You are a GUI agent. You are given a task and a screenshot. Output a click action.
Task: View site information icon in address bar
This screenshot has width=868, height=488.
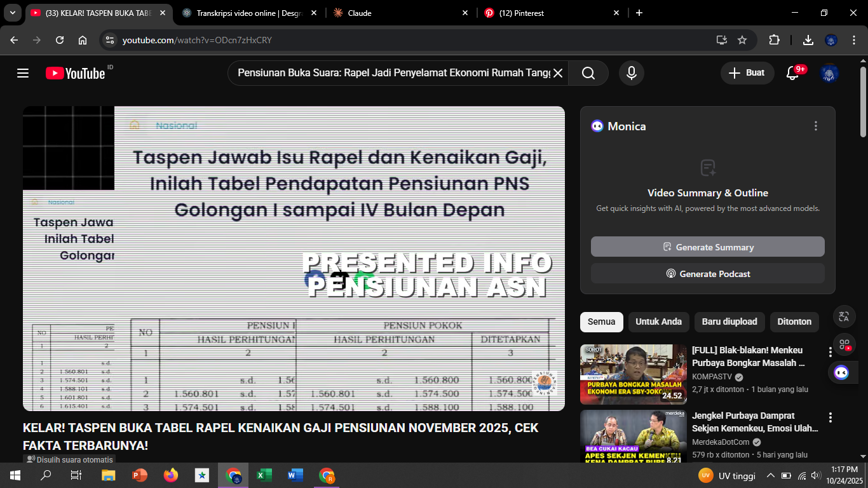coord(110,40)
